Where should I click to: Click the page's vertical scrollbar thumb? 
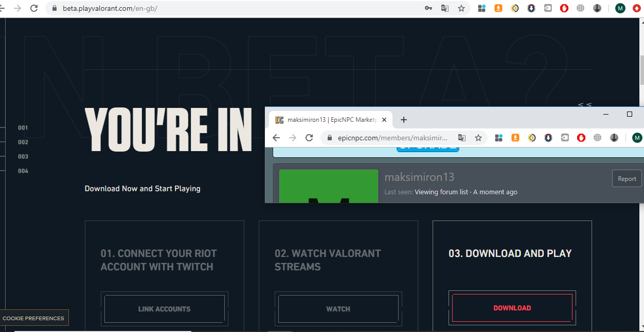pyautogui.click(x=641, y=70)
